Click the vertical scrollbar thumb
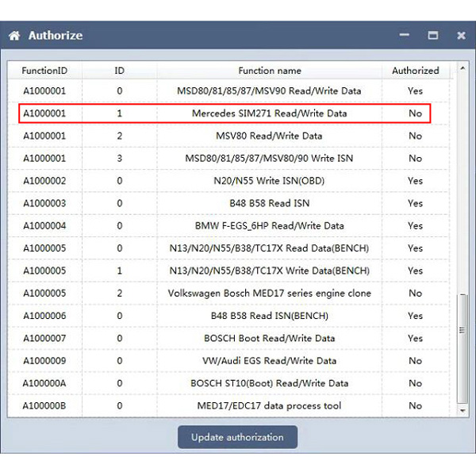This screenshot has height=476, width=476. (463, 349)
